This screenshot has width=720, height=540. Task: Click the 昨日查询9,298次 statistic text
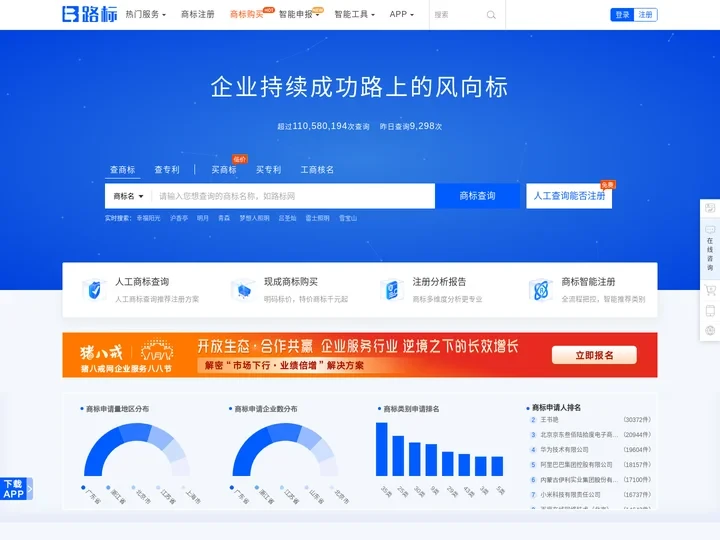pos(411,126)
